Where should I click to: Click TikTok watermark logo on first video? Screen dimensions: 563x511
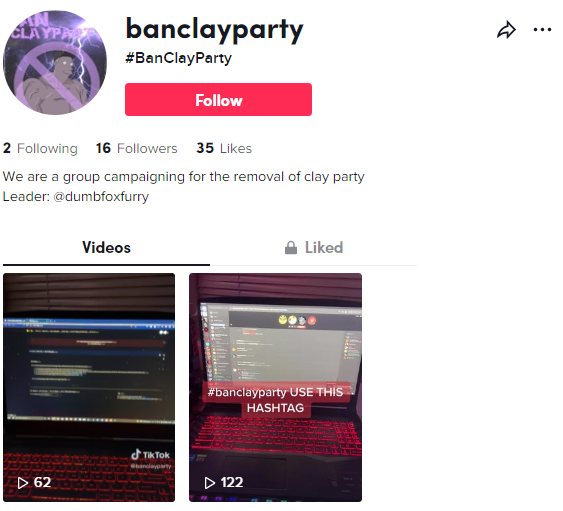(x=150, y=455)
